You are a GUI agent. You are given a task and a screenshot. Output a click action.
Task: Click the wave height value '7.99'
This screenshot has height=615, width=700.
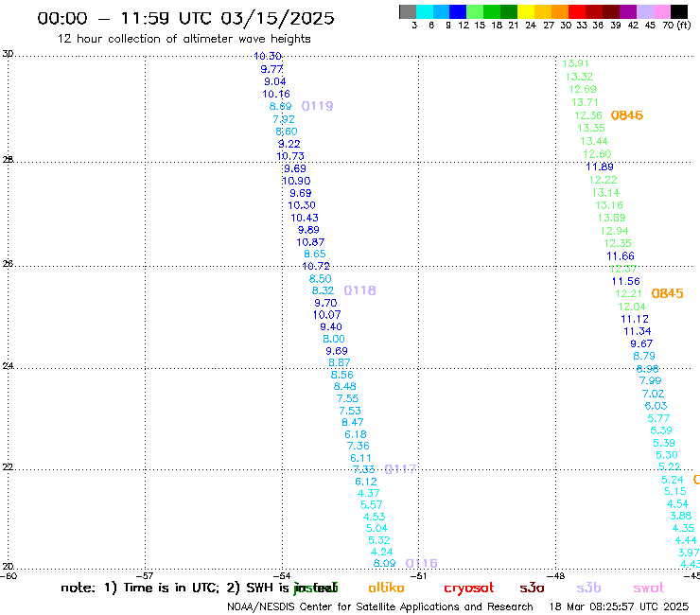pyautogui.click(x=650, y=381)
